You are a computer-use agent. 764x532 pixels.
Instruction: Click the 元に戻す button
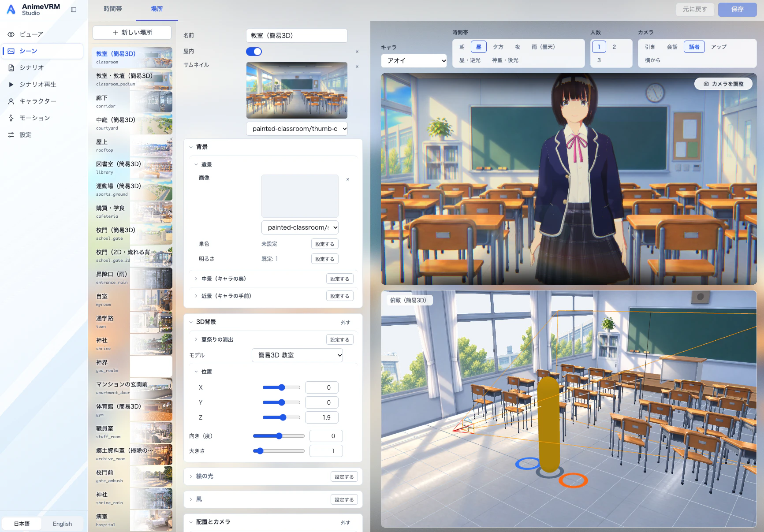tap(695, 9)
